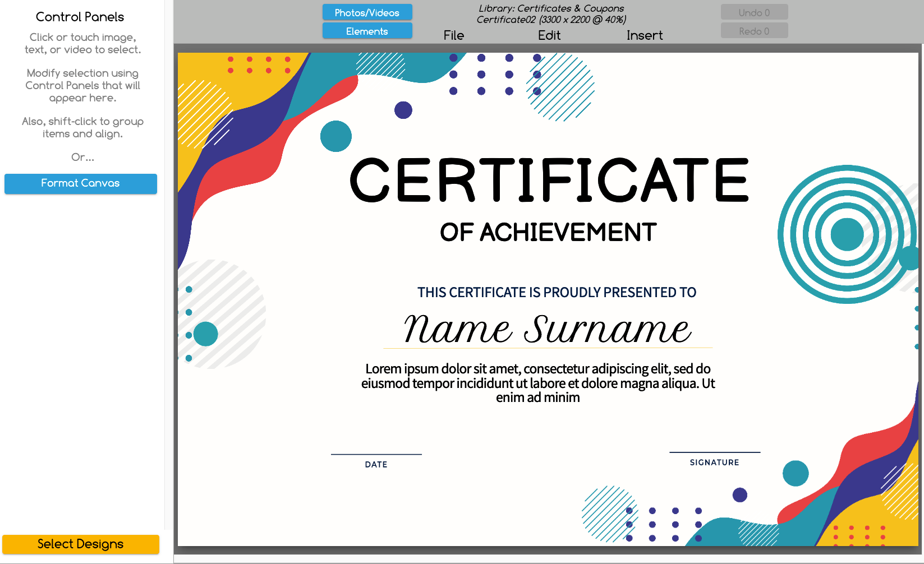Open the Photos/Videos panel

tap(367, 12)
